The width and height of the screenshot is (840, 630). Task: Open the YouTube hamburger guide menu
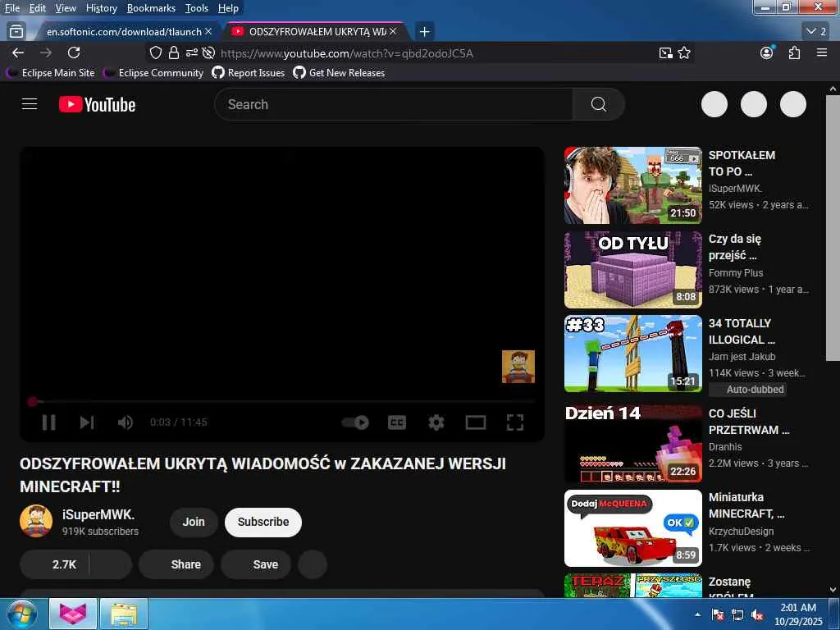[30, 104]
